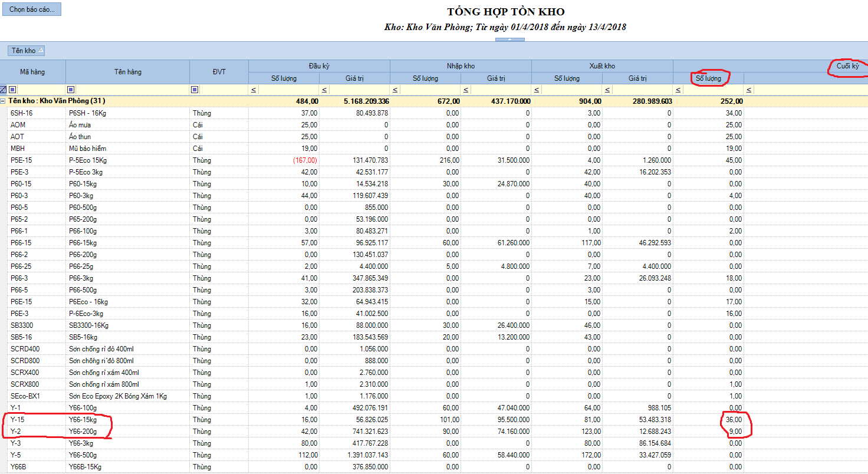
Task: Select the SB3300 code cell
Action: click(x=37, y=325)
